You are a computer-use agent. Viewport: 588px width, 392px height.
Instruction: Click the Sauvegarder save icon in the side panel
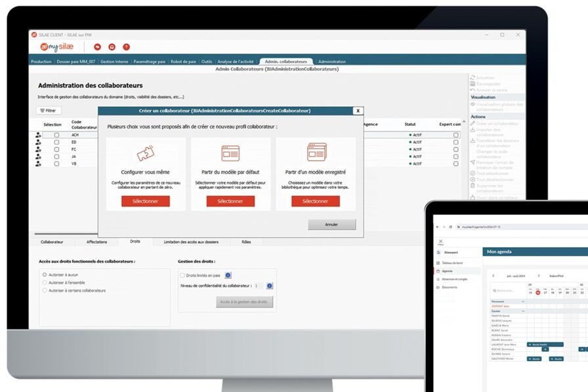473,83
